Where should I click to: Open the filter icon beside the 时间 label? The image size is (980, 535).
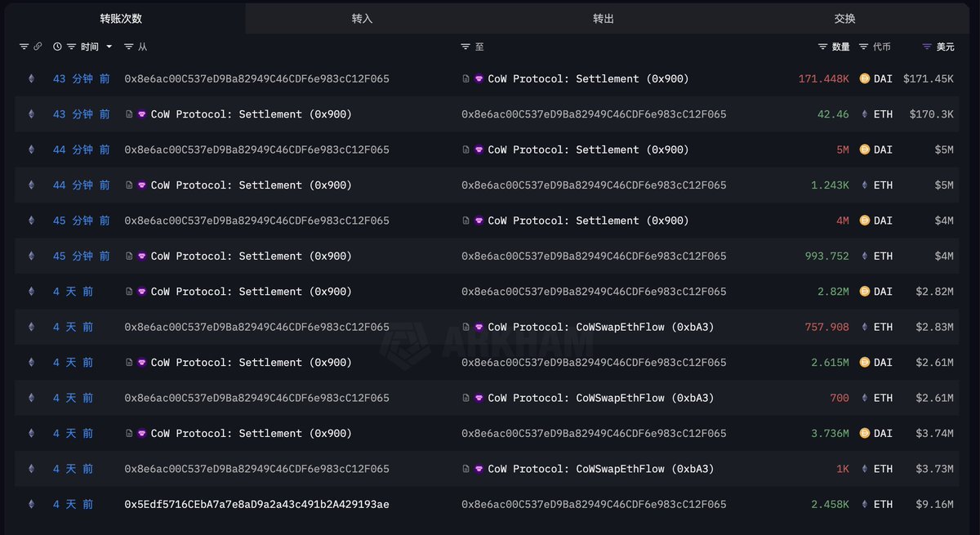[72, 47]
